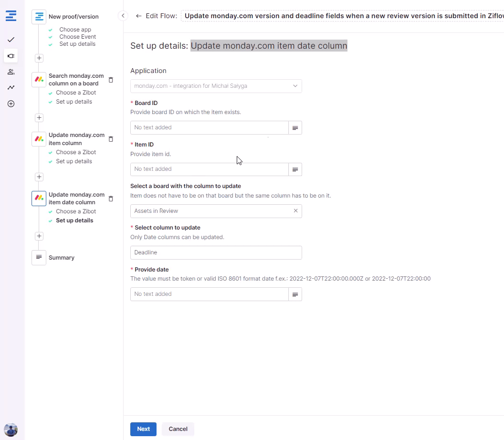Viewport: 504px width, 440px height.
Task: Click the 'Edit Flow:' label
Action: 161,16
